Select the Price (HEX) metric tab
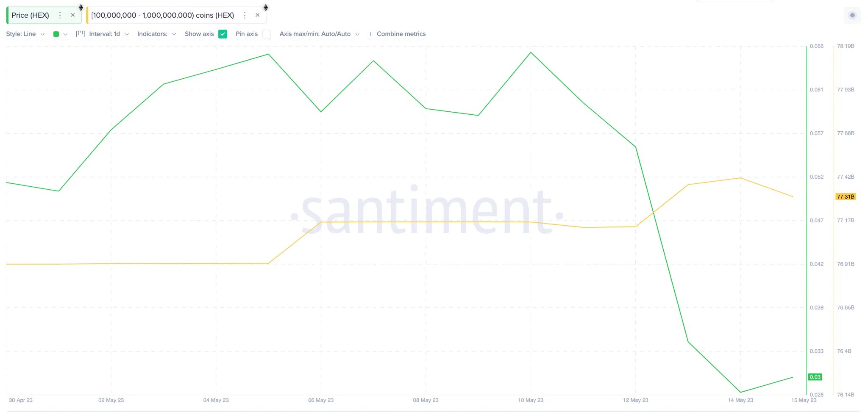 (31, 15)
